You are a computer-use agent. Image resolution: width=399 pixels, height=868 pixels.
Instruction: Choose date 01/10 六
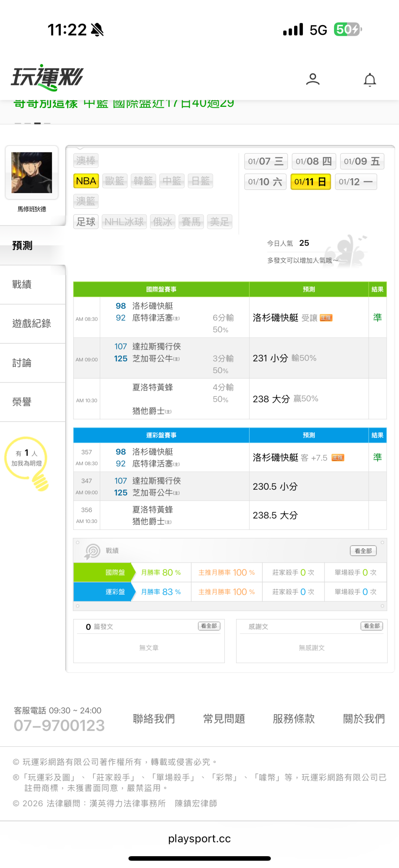point(265,182)
